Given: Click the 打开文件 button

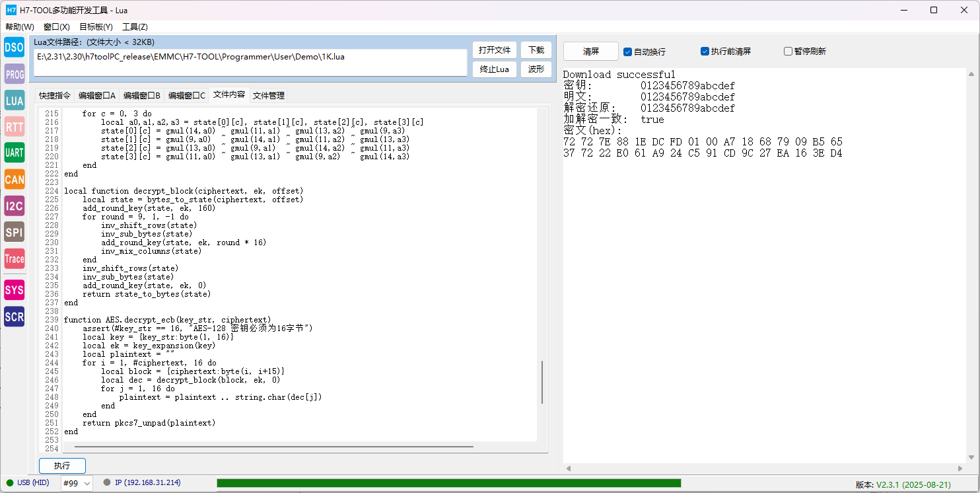Looking at the screenshot, I should pyautogui.click(x=495, y=50).
